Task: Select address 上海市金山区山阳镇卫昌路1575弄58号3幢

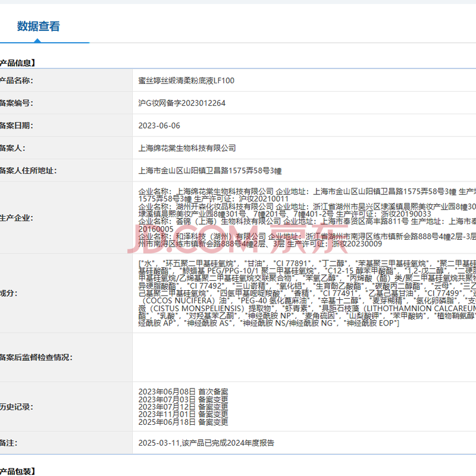Action: [x=209, y=171]
